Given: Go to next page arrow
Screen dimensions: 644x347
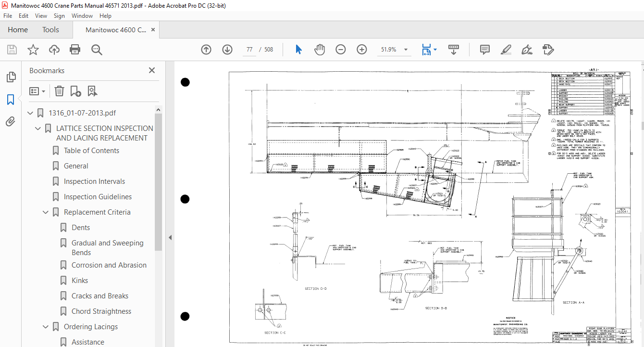Looking at the screenshot, I should click(227, 50).
